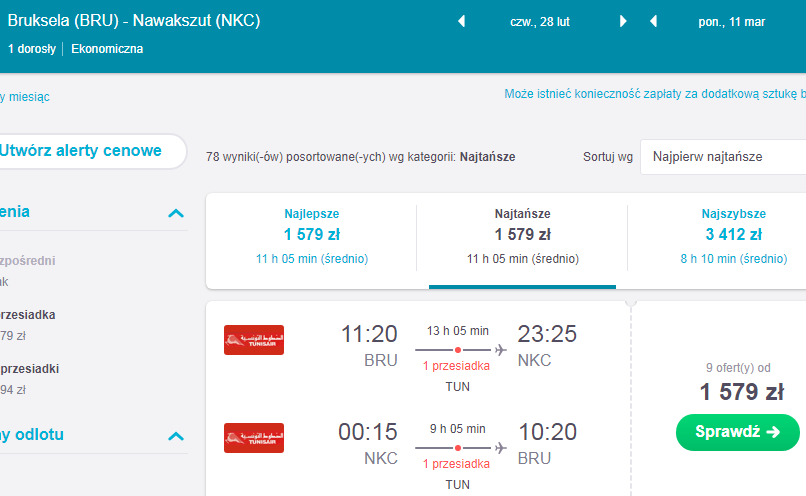Collapse the departure times filter chevron

pos(176,436)
